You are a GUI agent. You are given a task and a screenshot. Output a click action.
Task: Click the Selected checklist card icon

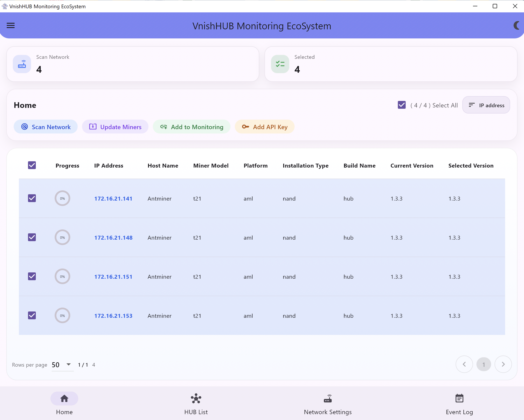point(280,64)
